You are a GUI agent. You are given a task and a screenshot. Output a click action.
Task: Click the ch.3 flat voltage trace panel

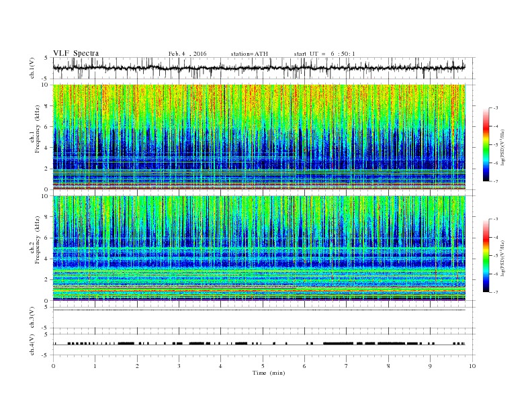click(x=264, y=318)
